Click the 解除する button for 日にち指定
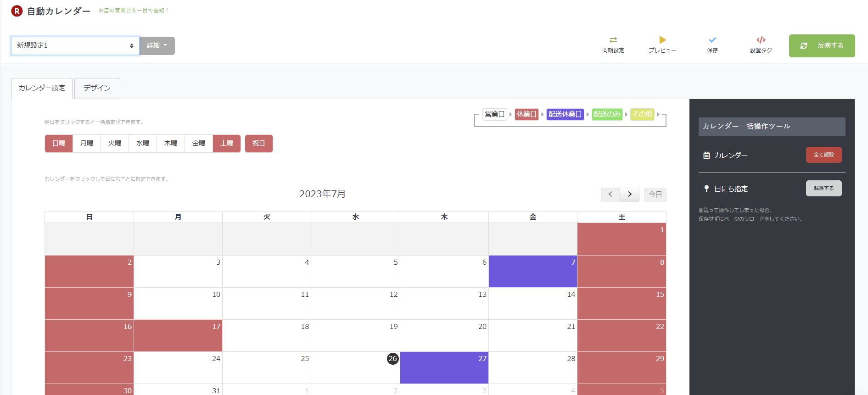The height and width of the screenshot is (395, 868). point(824,189)
